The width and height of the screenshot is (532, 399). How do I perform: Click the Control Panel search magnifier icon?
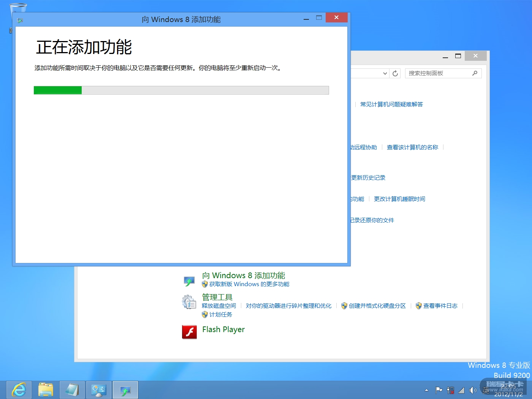click(x=475, y=73)
